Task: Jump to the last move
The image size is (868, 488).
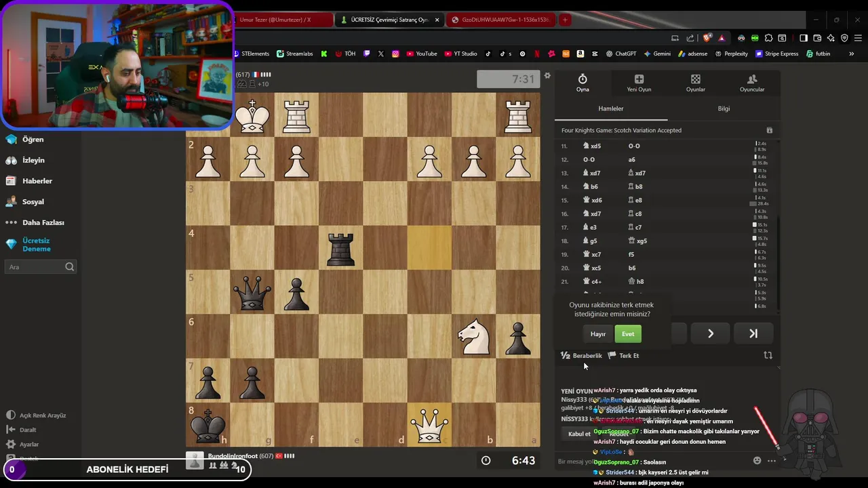Action: (x=753, y=333)
